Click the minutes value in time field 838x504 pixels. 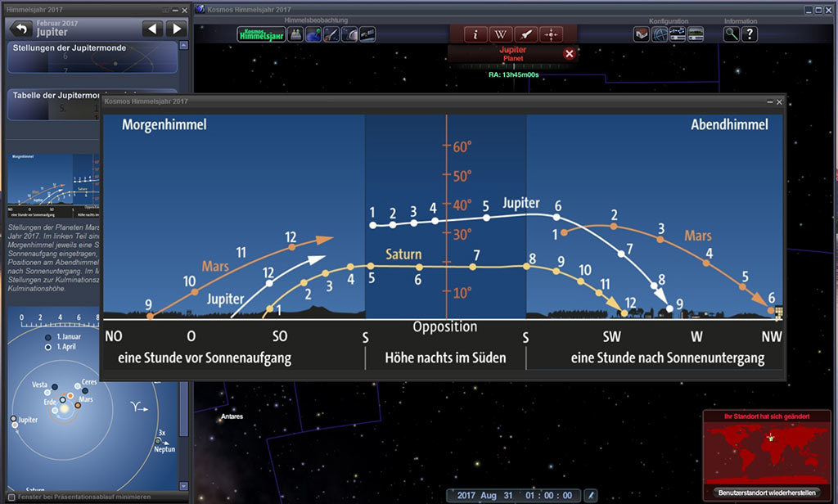pyautogui.click(x=549, y=496)
